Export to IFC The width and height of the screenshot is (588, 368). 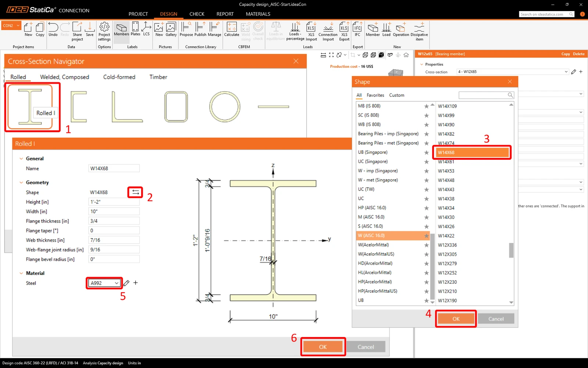(x=357, y=29)
